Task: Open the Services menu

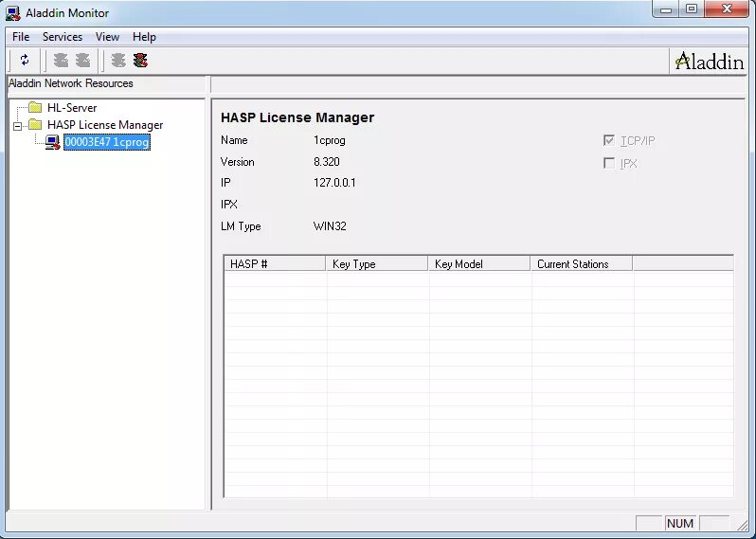Action: 63,37
